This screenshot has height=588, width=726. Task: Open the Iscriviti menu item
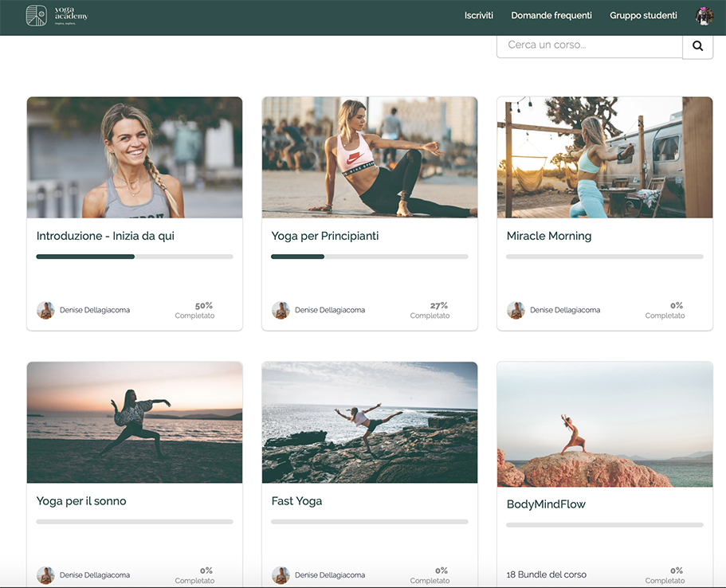(x=478, y=16)
